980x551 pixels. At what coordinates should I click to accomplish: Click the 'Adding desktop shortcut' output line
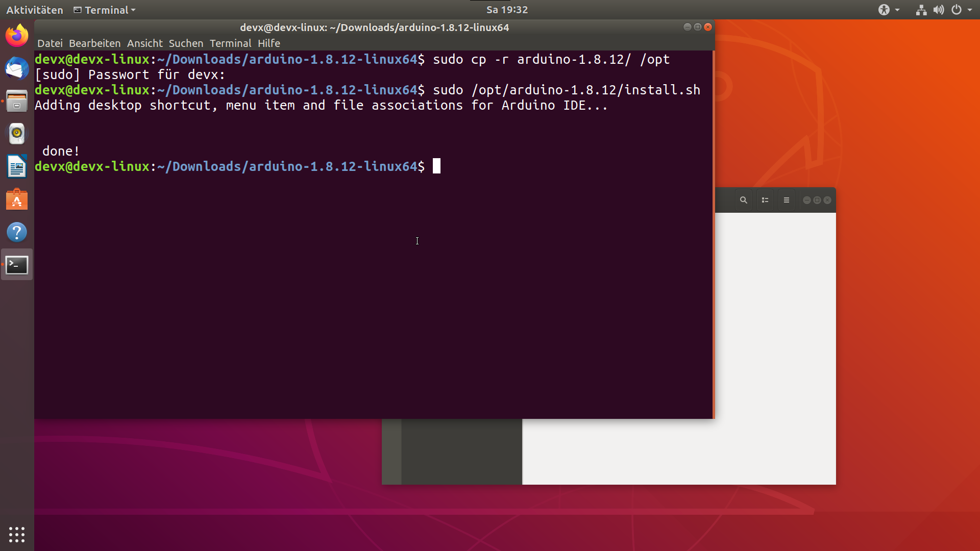point(322,106)
